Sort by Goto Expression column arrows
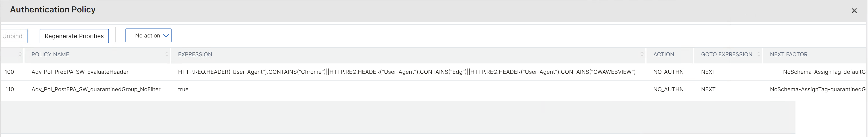 758,54
